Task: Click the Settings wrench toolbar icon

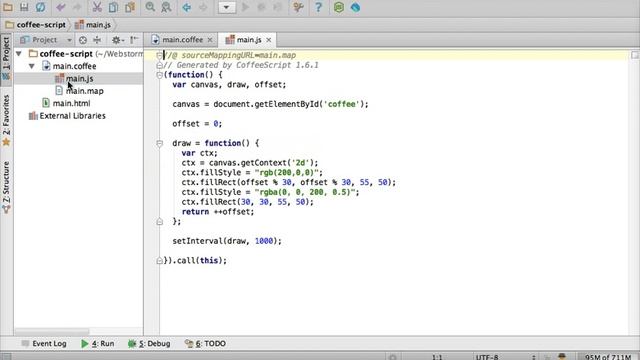Action: [298, 7]
